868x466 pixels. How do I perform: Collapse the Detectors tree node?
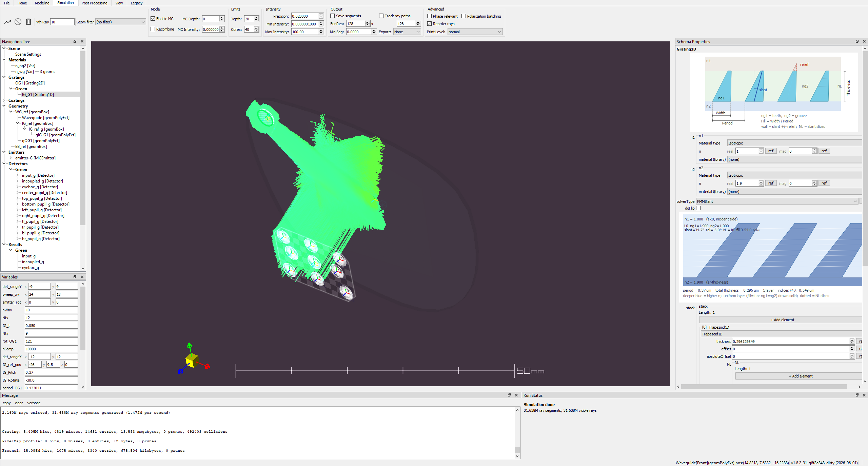pyautogui.click(x=4, y=163)
